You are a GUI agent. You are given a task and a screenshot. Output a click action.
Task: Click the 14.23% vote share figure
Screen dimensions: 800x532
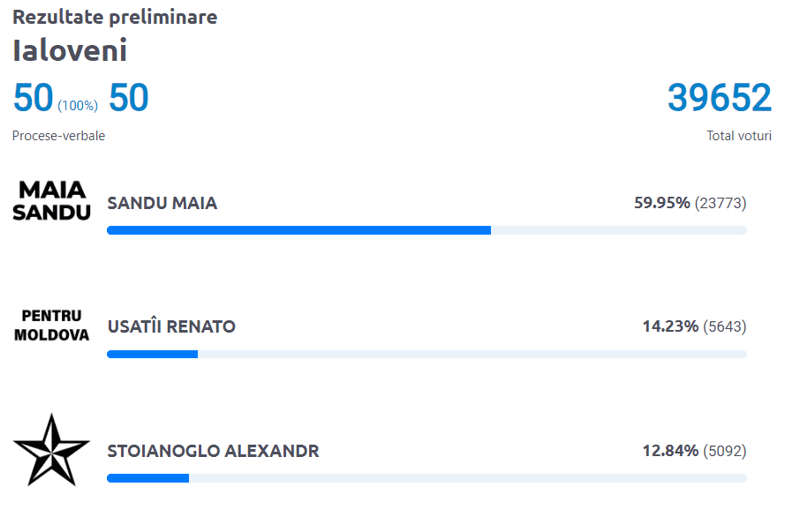pos(669,327)
